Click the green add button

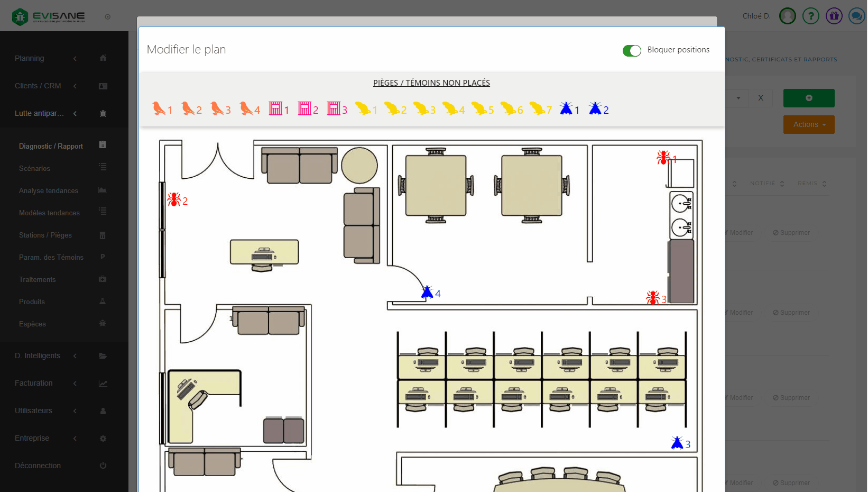(x=808, y=98)
